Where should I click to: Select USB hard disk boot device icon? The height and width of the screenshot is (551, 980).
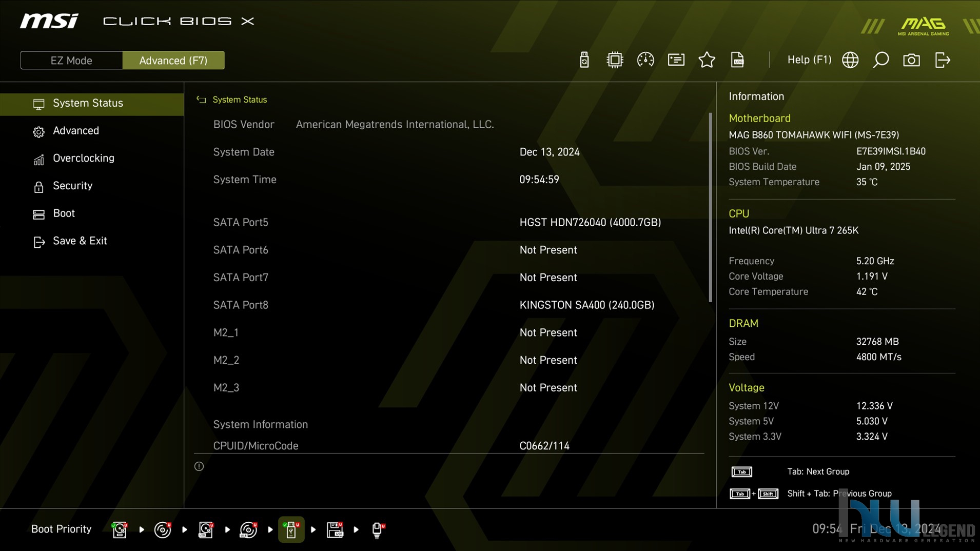206,529
